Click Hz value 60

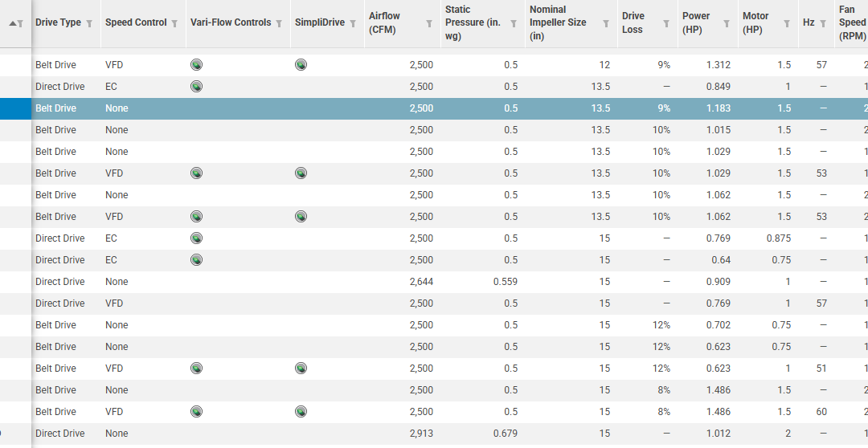821,412
